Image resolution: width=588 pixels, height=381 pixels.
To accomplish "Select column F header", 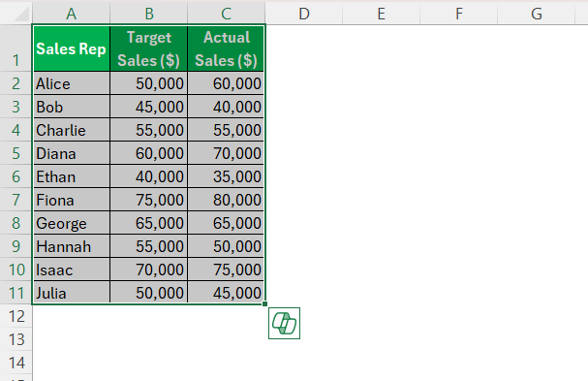I will (x=458, y=14).
